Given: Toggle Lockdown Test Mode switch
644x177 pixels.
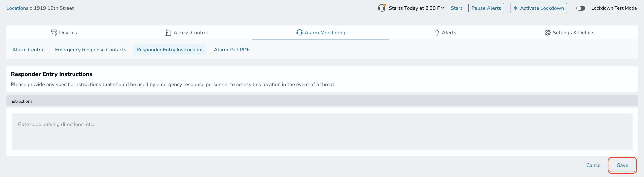Looking at the screenshot, I should coord(581,8).
